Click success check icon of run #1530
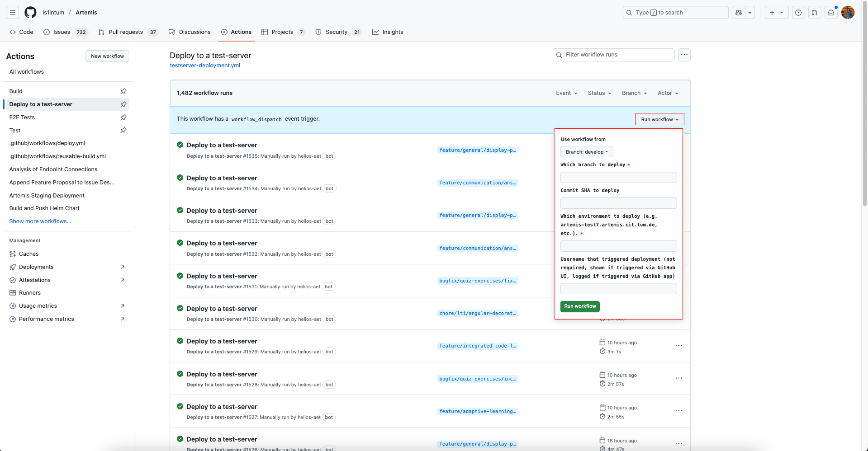Viewport: 868px width, 451px height. 180,308
